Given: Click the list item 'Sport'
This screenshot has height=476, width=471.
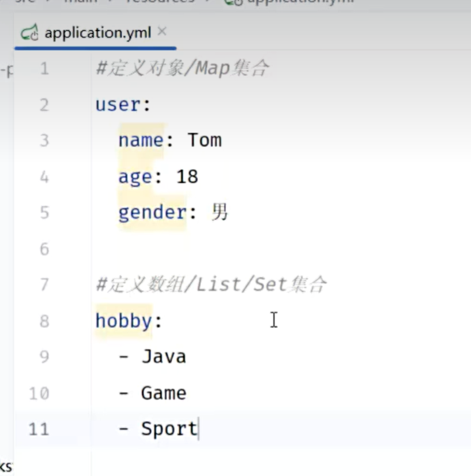Looking at the screenshot, I should (169, 430).
